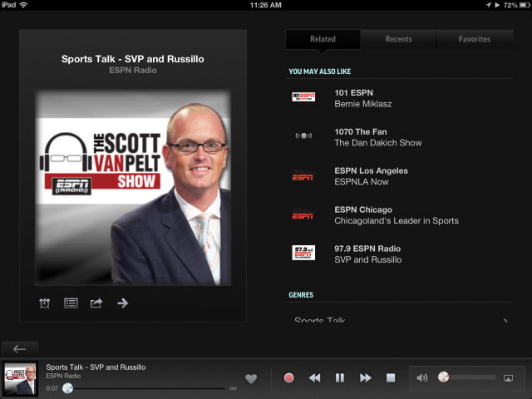This screenshot has height=399, width=532.
Task: Tap the 11:26 AM clock
Action: pos(266,5)
